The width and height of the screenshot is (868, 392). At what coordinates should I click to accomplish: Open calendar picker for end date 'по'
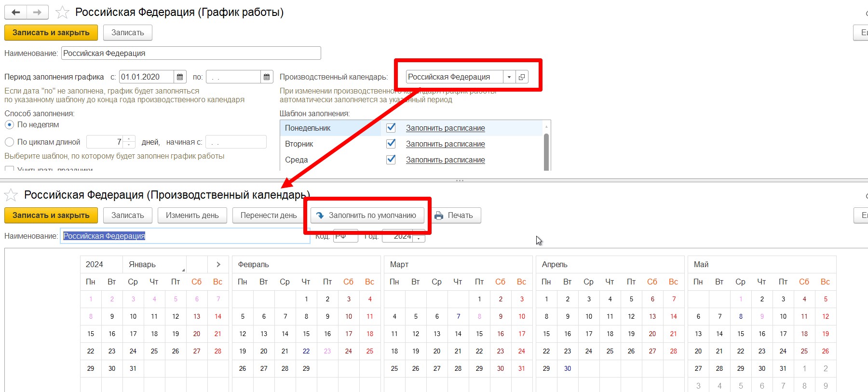click(x=267, y=77)
